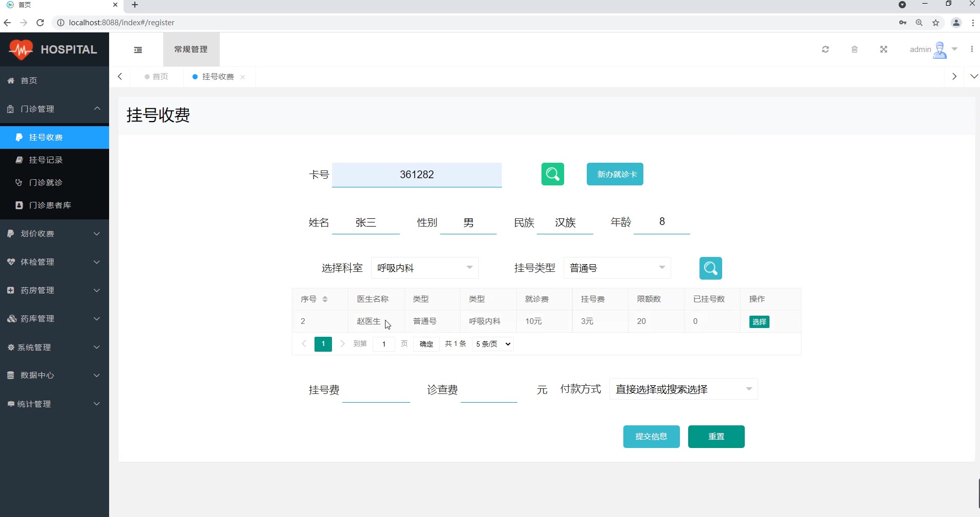Viewport: 980px width, 517px height.
Task: Open the 挂号类型 dropdown
Action: [x=617, y=268]
